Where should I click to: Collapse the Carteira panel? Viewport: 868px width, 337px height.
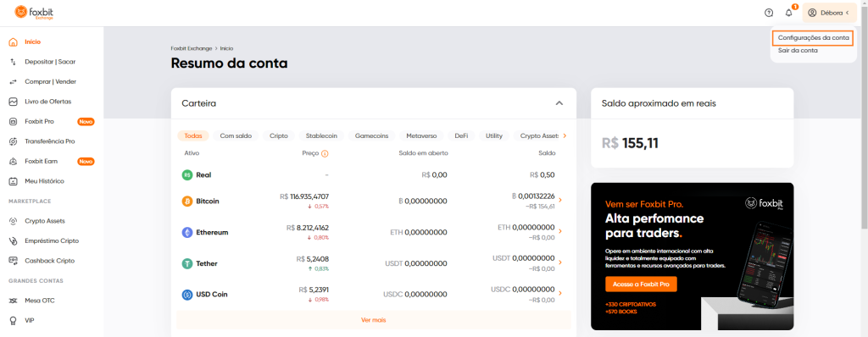coord(559,103)
